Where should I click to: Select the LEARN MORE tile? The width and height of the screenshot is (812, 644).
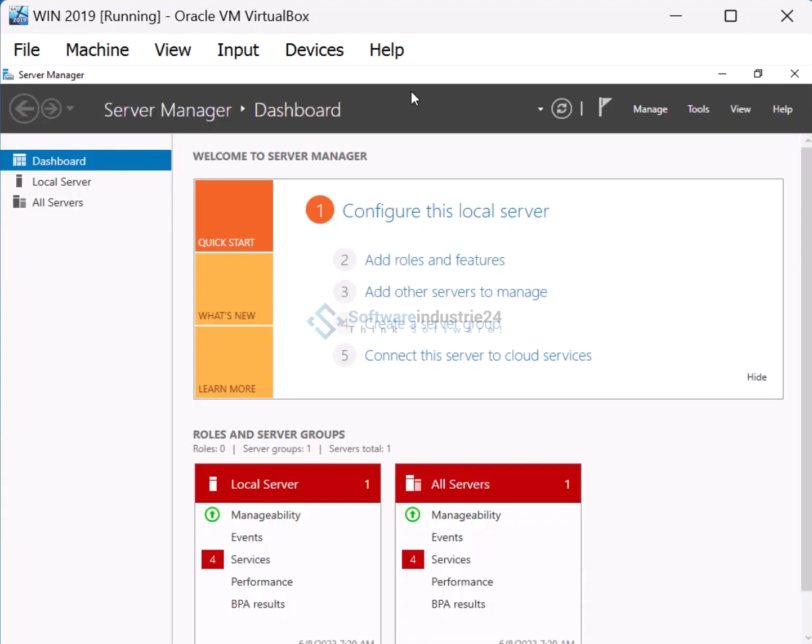(234, 363)
